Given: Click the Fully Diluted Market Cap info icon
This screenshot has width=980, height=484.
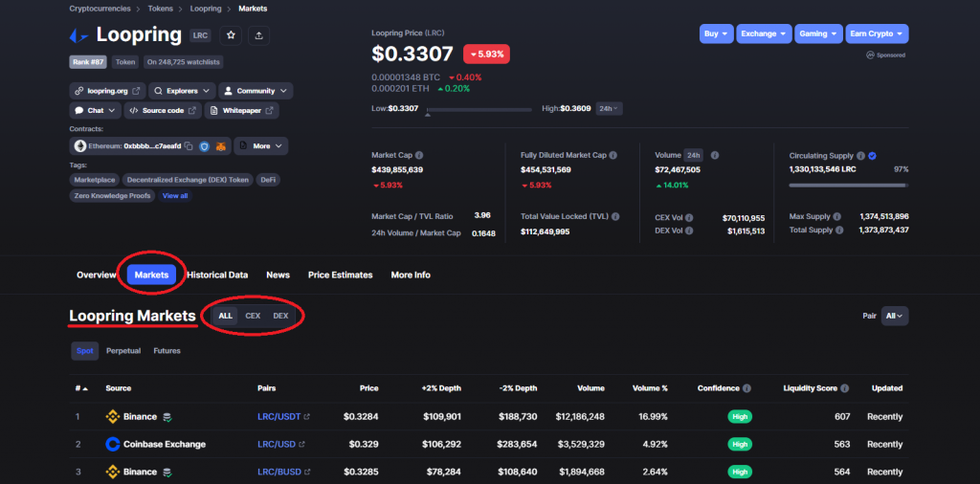Looking at the screenshot, I should 613,155.
